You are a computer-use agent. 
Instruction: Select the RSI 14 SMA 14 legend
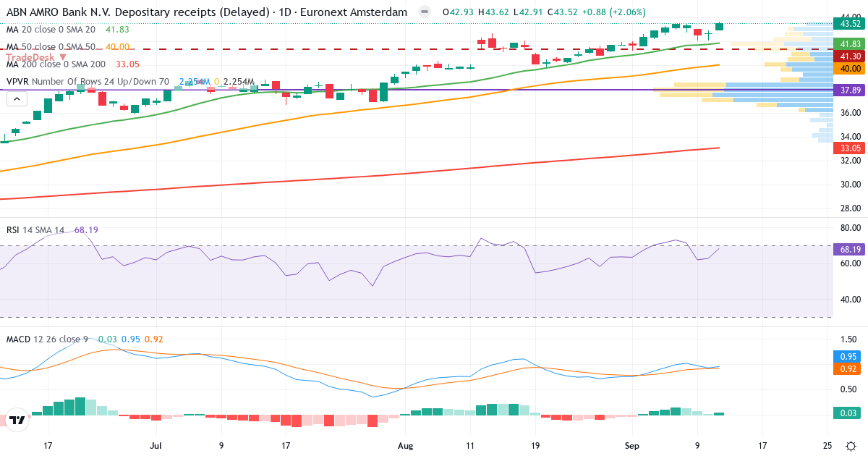35,230
